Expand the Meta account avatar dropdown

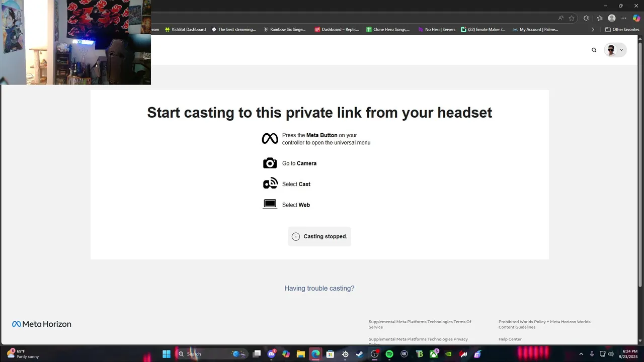click(x=615, y=50)
